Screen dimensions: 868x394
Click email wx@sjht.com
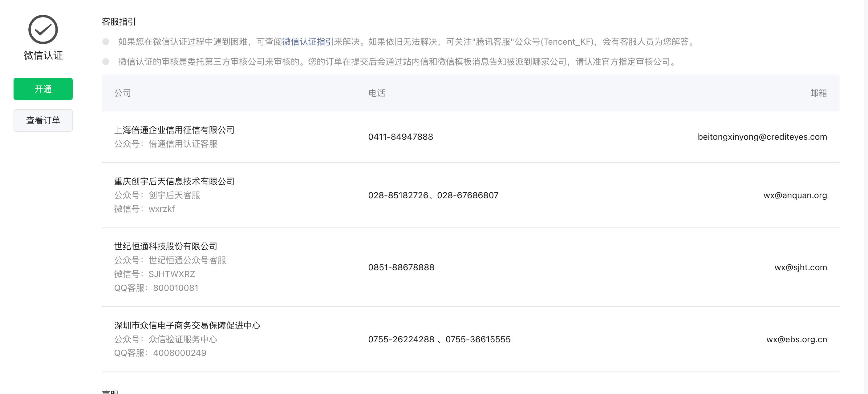801,267
